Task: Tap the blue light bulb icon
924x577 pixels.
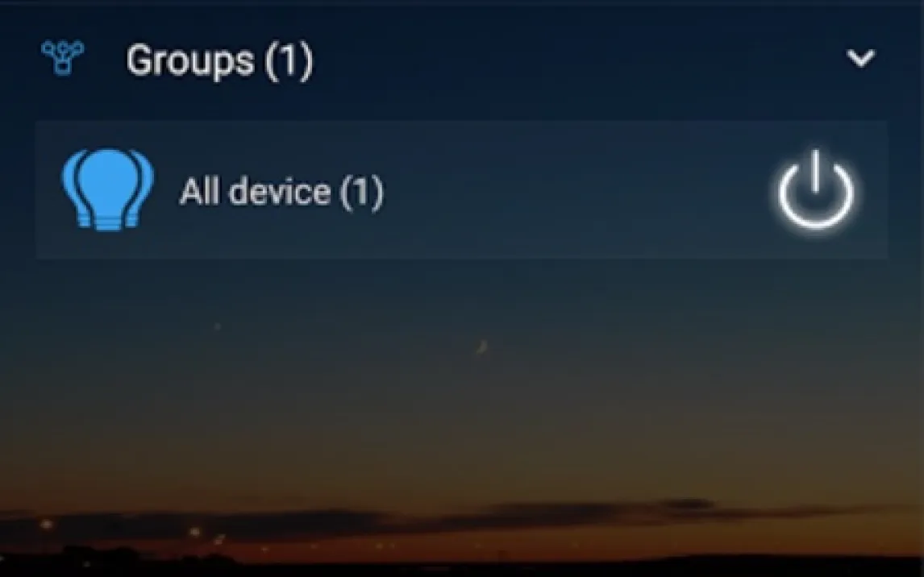Action: pyautogui.click(x=108, y=189)
